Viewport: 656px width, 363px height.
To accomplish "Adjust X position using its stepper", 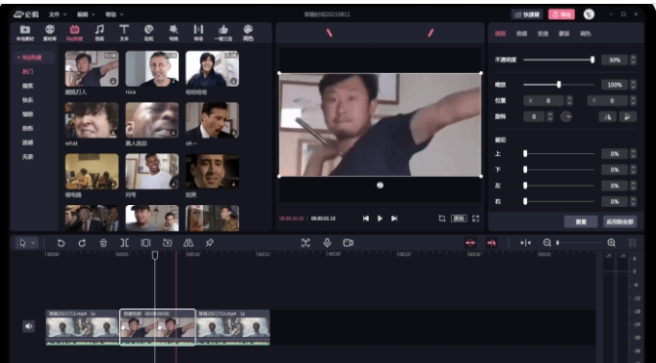I will [569, 101].
